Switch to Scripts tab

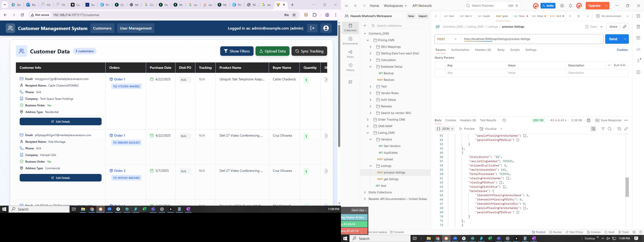point(515,50)
